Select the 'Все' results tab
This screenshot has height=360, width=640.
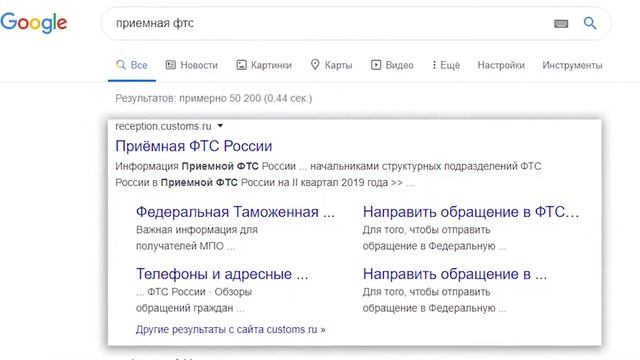(132, 65)
